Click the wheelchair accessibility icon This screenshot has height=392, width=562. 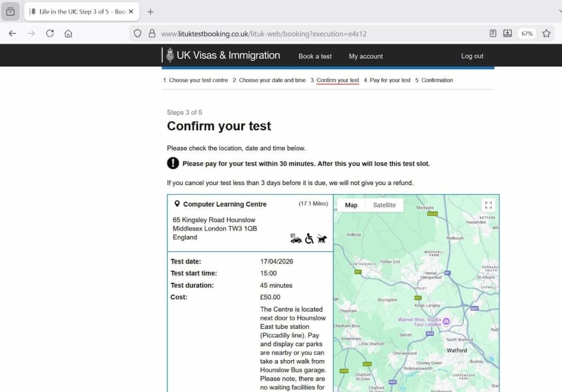coord(310,238)
